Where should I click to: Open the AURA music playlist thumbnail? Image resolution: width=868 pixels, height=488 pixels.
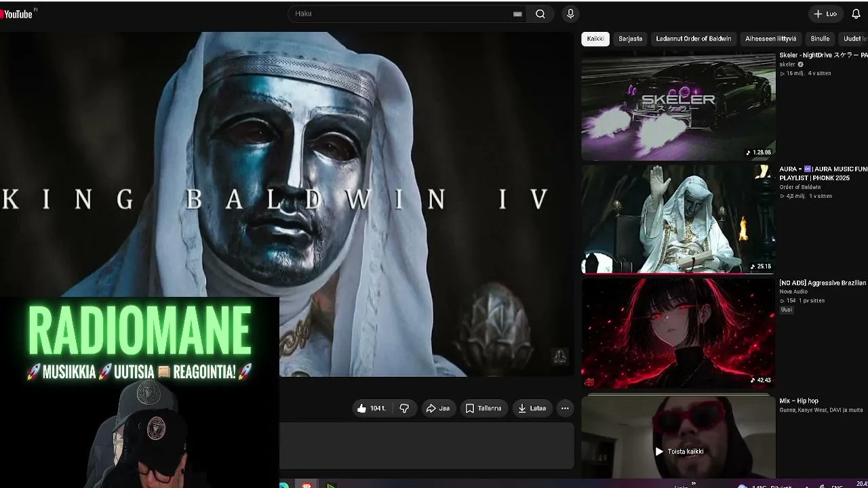click(678, 219)
